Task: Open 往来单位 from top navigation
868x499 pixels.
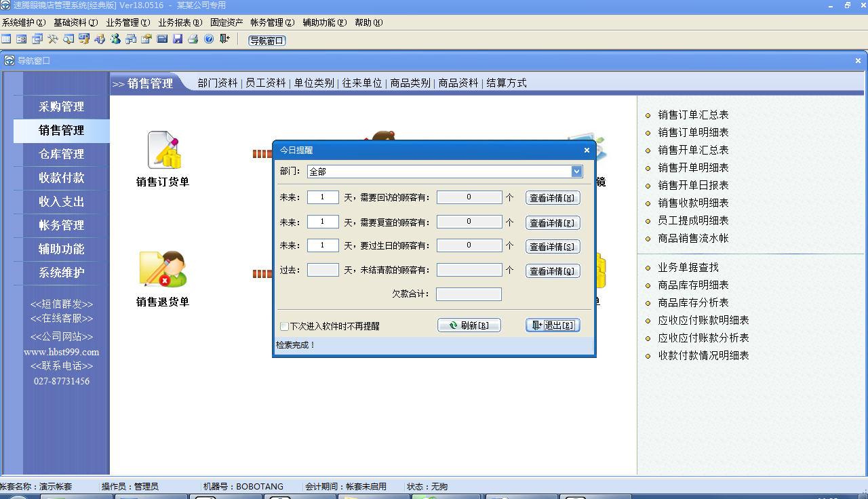Action: coord(362,83)
